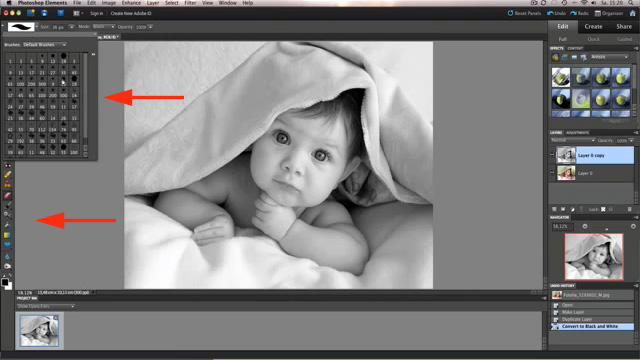Switch to the Create tab
The width and height of the screenshot is (640, 360).
click(593, 27)
